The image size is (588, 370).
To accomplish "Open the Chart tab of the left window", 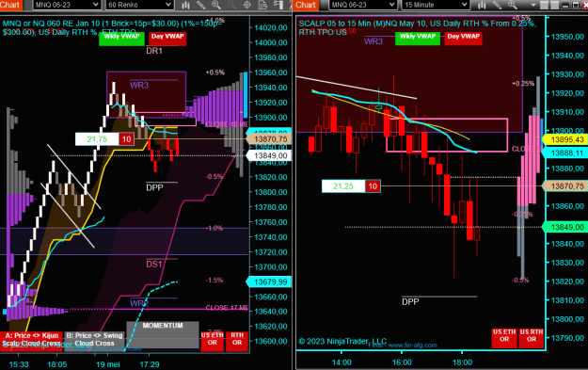I will tap(10, 5).
